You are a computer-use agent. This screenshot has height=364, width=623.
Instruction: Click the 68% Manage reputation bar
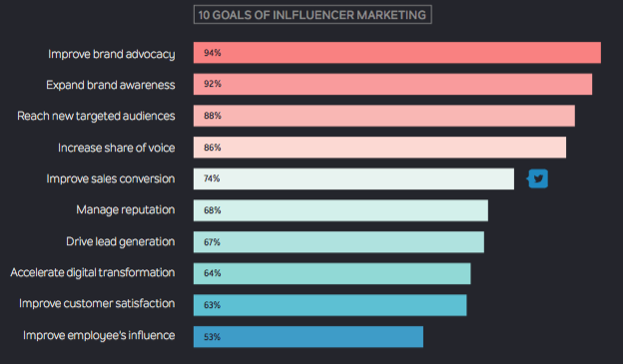point(340,210)
